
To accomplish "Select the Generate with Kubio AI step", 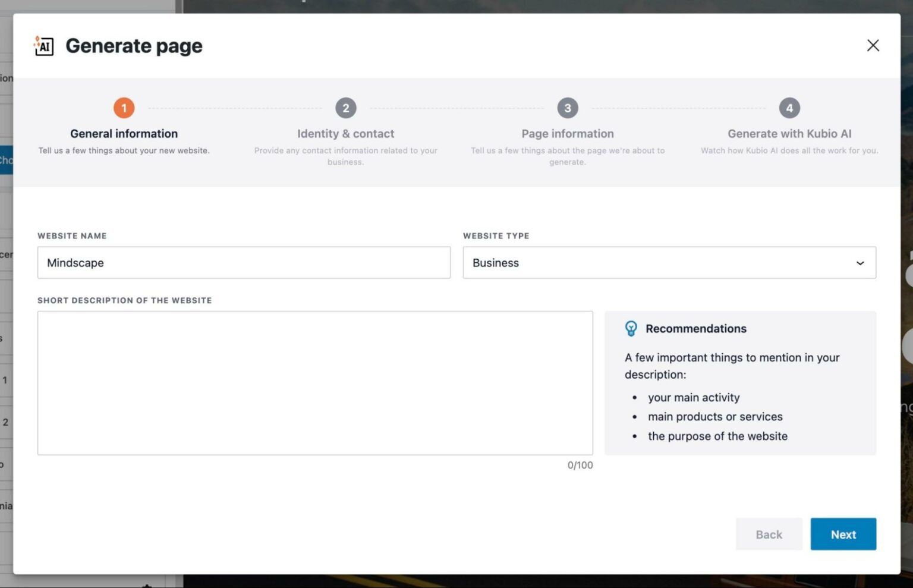I will pos(790,133).
